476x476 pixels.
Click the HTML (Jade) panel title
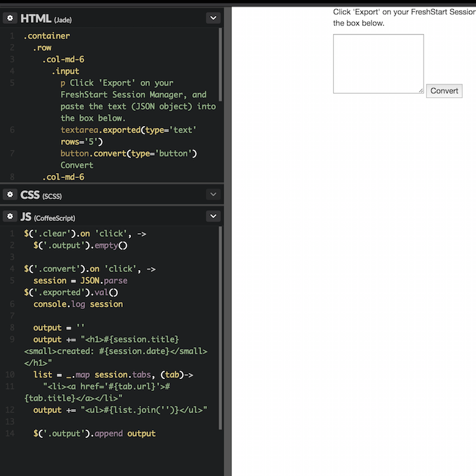(46, 18)
